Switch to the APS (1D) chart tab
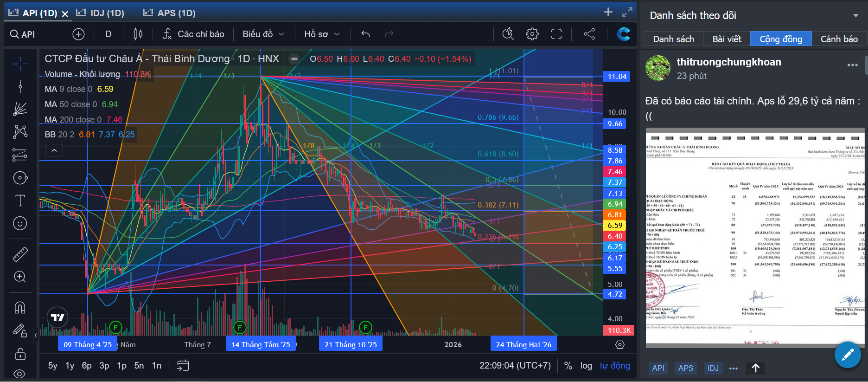The height and width of the screenshot is (382, 868). click(x=169, y=13)
